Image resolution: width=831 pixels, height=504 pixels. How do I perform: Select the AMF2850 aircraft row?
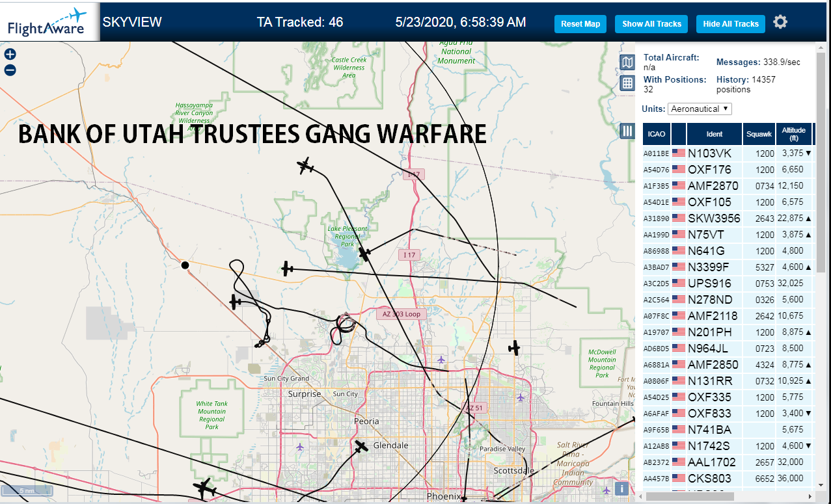pyautogui.click(x=728, y=365)
